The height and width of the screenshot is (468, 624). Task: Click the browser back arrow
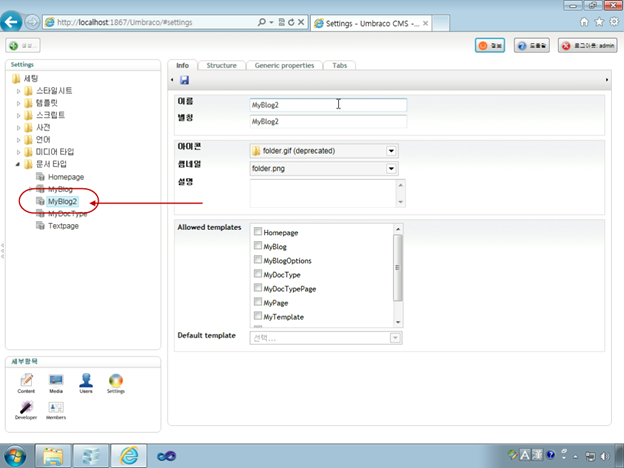pos(11,21)
